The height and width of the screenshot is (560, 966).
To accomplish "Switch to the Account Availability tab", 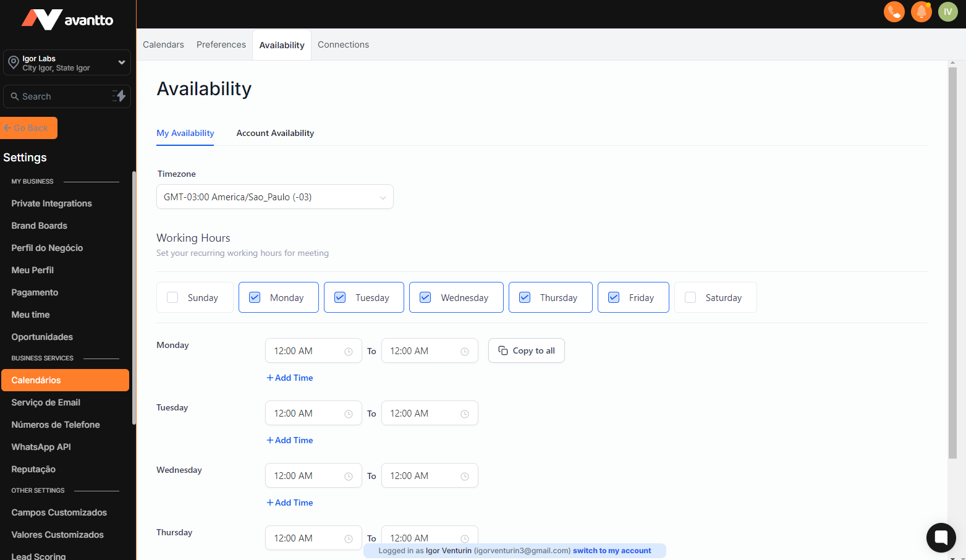I will tap(275, 133).
